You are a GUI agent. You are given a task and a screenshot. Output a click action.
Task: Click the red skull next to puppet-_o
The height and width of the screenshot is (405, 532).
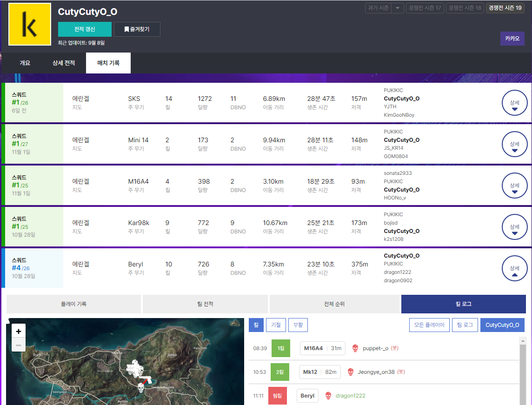[355, 348]
